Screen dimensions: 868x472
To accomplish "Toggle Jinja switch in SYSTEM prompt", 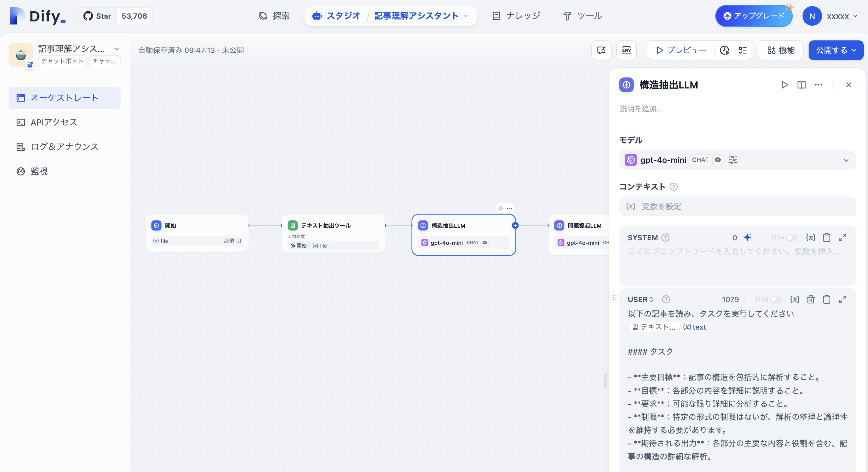I will pos(791,237).
